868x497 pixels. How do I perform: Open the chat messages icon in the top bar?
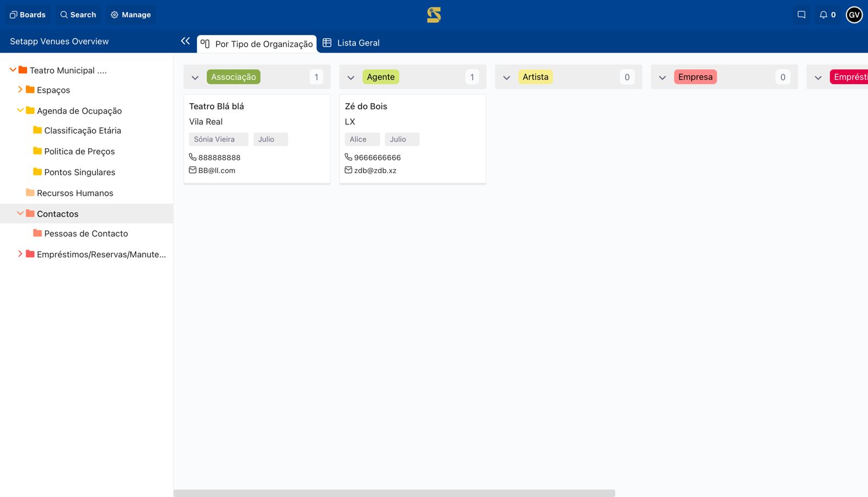click(801, 15)
